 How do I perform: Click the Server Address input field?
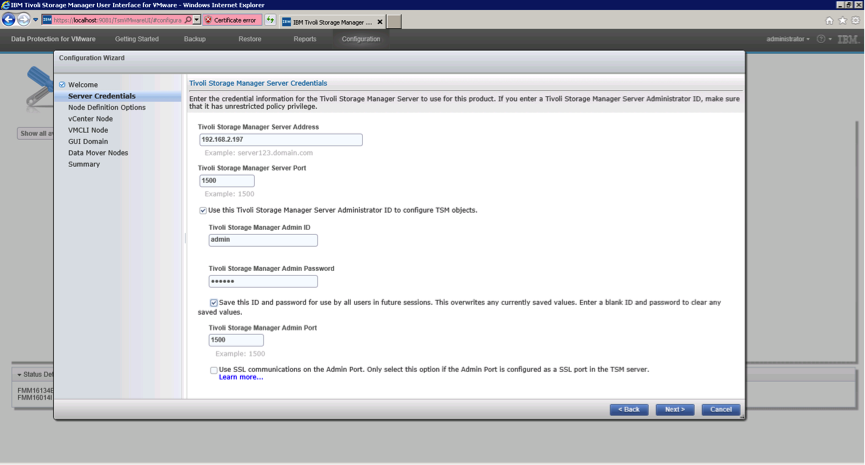281,140
